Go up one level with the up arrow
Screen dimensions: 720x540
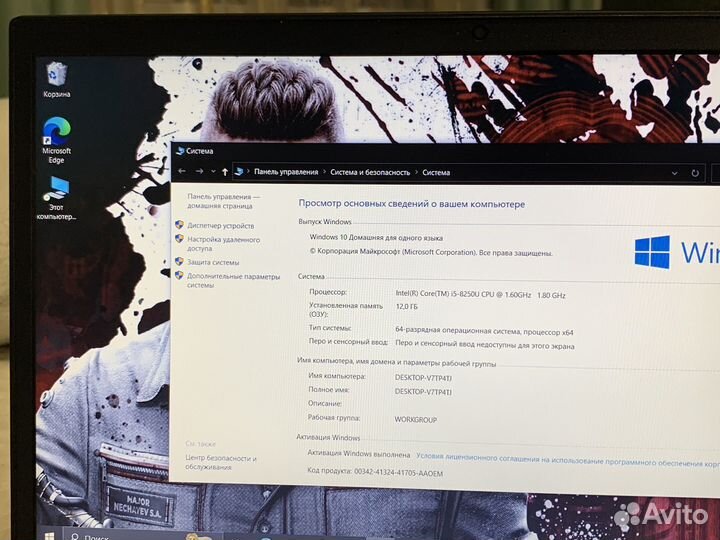[x=225, y=172]
